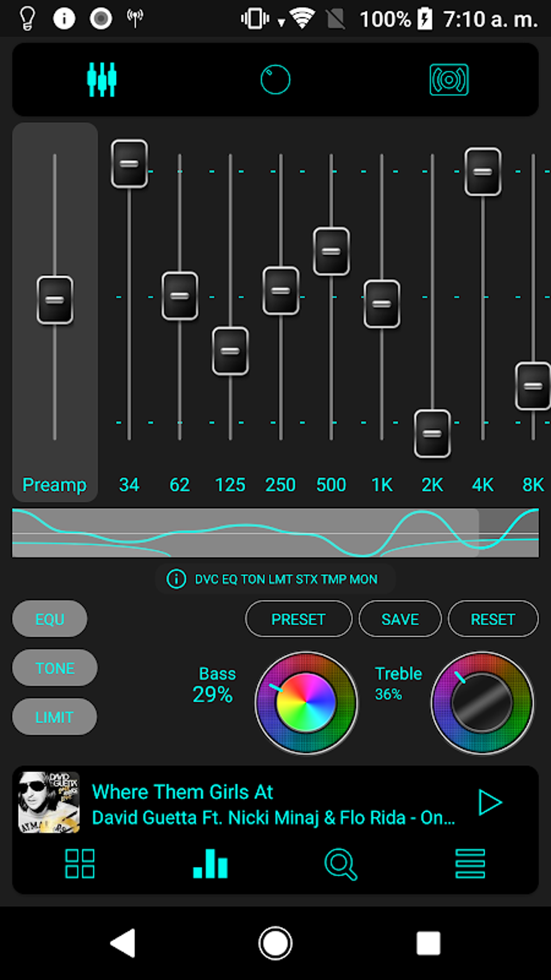Open the hamburger menu icon
This screenshot has width=551, height=980.
coord(471,864)
